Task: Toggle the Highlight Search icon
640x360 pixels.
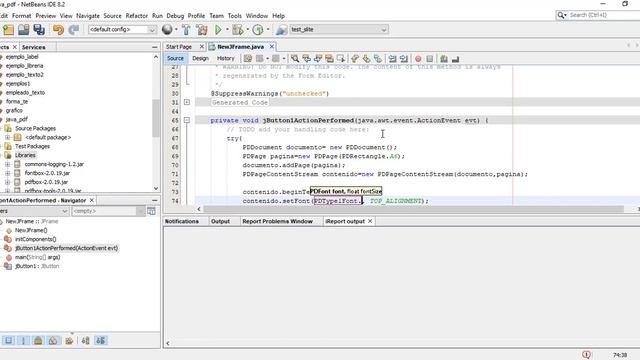Action: [329, 59]
